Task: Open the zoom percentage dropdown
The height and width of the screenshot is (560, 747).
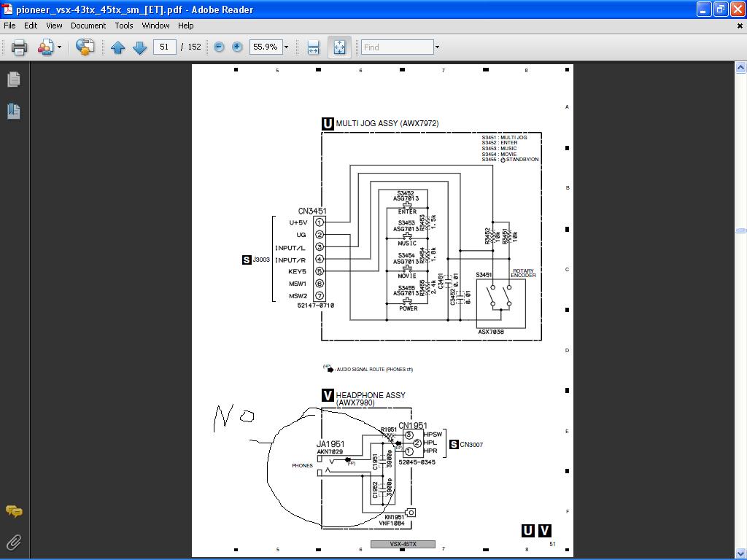Action: click(x=286, y=47)
